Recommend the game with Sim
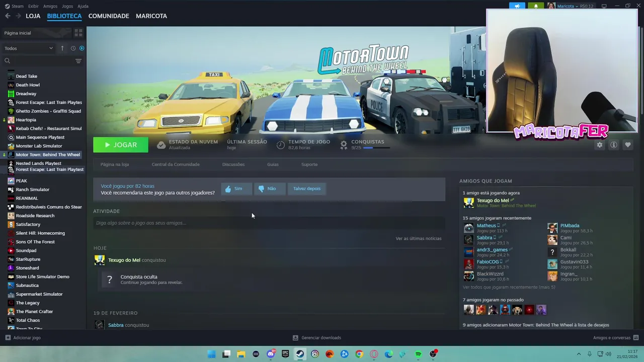Viewport: 644px width, 362px height. tap(236, 189)
